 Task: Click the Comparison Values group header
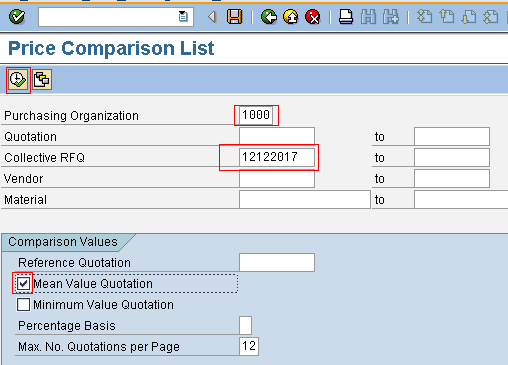[63, 242]
